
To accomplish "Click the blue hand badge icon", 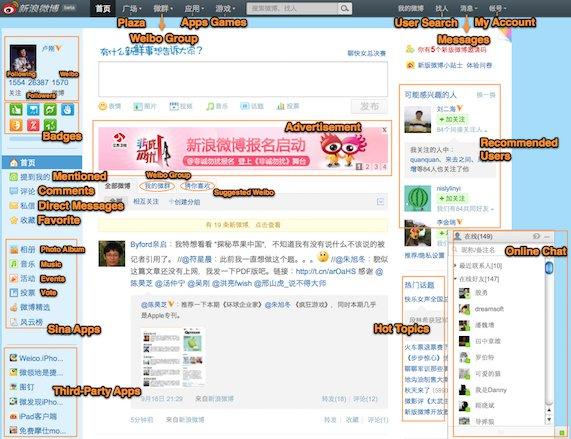I will click(68, 110).
